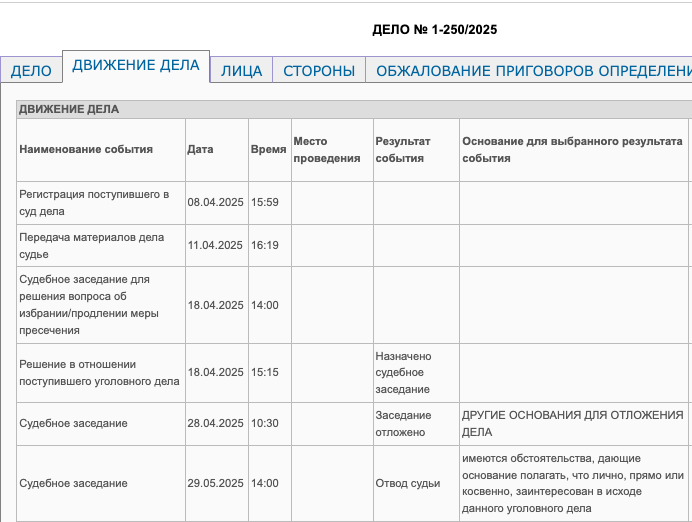Open the ДЕЛО tab
The width and height of the screenshot is (692, 522).
(31, 71)
